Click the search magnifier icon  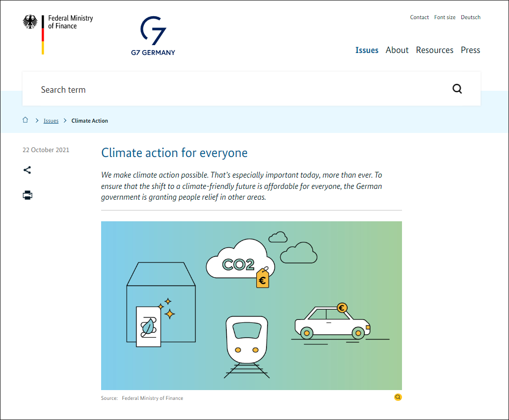tap(457, 89)
